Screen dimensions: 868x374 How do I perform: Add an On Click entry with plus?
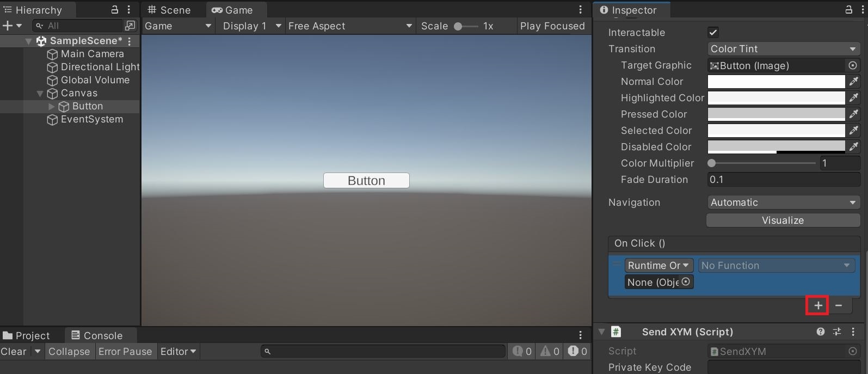[818, 305]
